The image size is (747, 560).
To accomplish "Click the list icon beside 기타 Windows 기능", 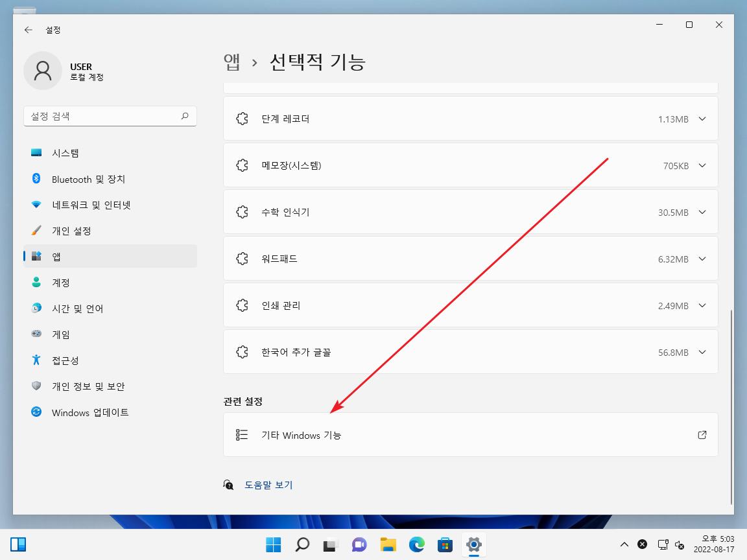I will [x=241, y=435].
